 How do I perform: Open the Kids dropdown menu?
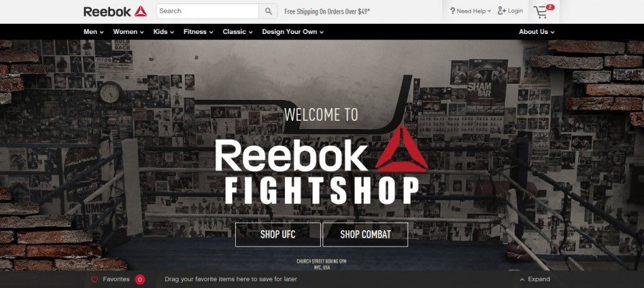click(164, 31)
